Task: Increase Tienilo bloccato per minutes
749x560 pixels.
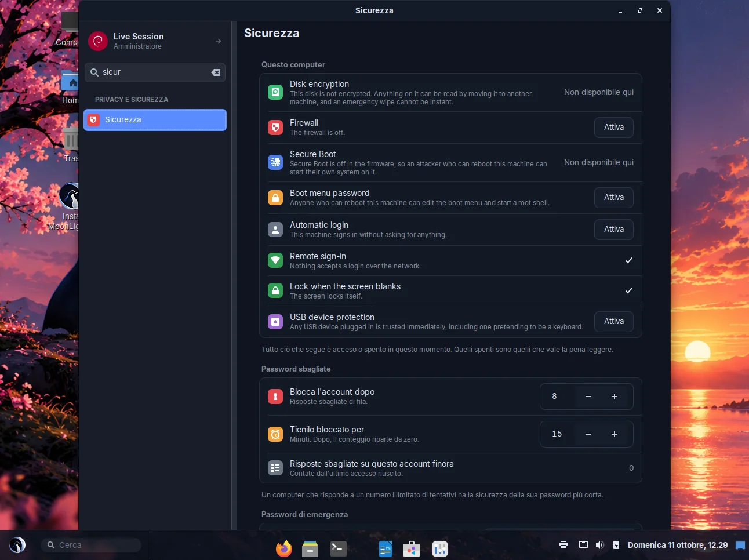Action: [615, 434]
